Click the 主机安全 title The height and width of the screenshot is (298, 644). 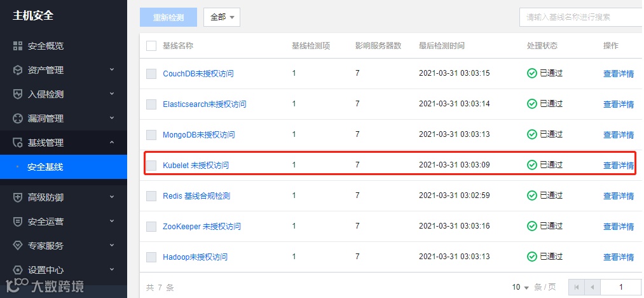click(33, 16)
